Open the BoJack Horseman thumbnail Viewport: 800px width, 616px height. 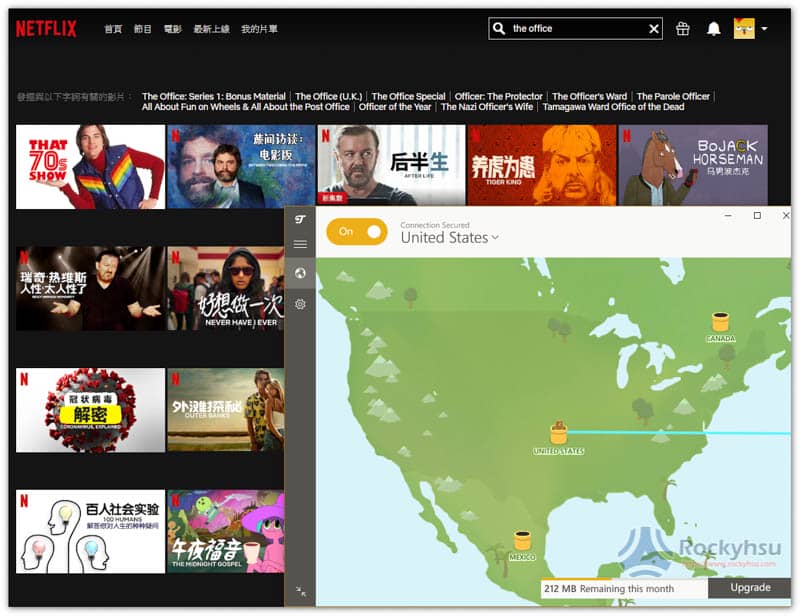coord(693,165)
